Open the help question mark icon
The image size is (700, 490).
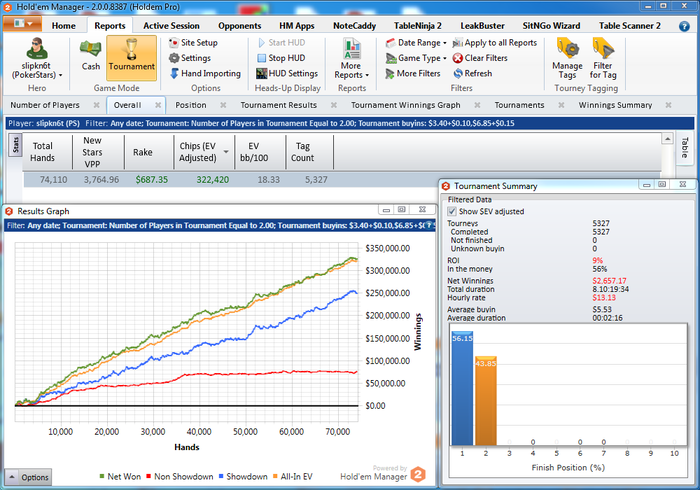pos(684,26)
